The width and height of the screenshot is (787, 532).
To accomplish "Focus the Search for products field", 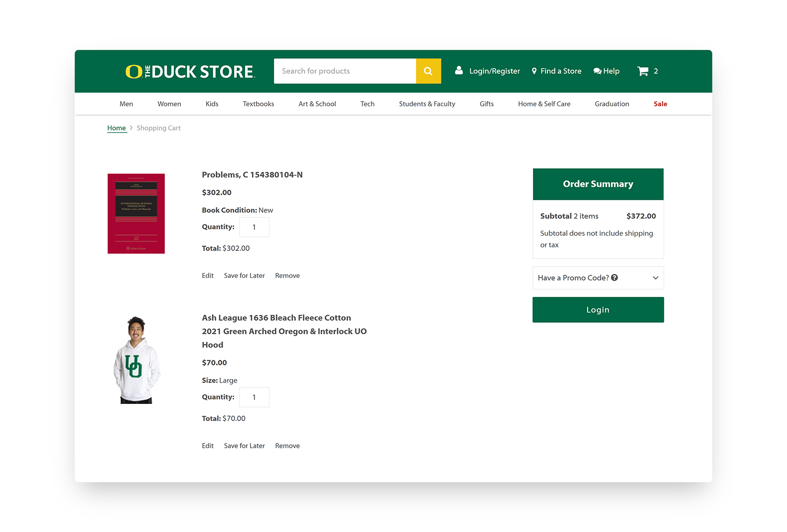I will tap(345, 71).
